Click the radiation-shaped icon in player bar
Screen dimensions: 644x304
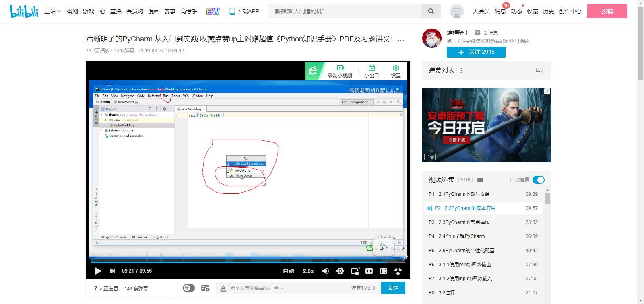tap(398, 271)
